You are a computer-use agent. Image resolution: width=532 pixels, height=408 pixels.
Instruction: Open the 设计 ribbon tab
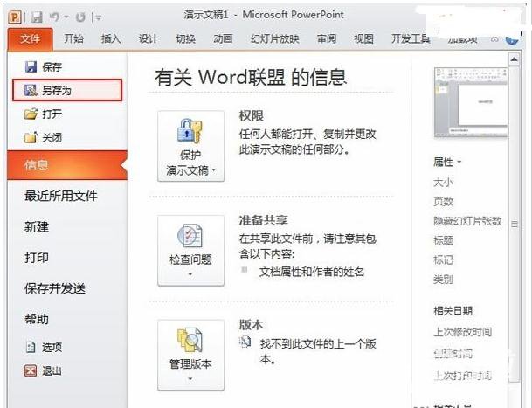coord(148,38)
